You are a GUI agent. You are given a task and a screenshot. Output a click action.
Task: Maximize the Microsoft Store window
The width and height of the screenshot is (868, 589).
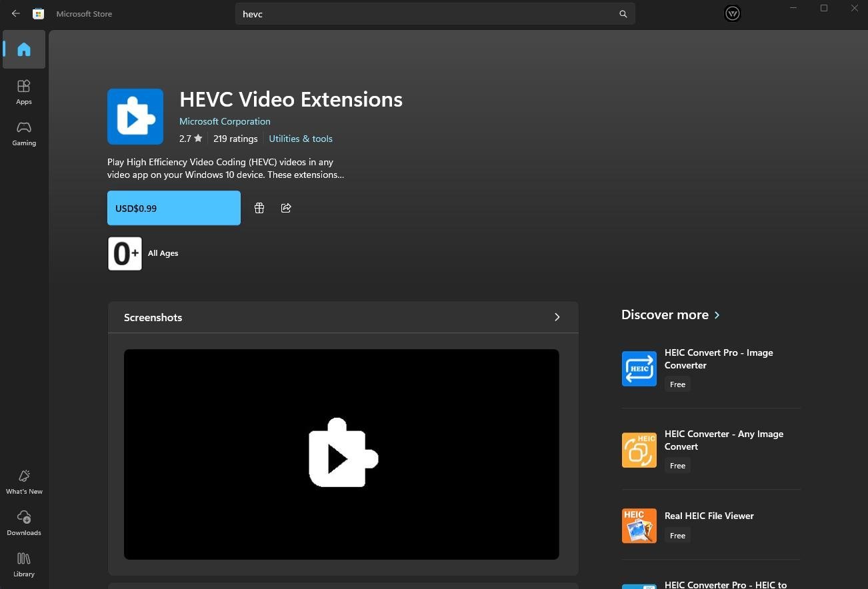click(824, 8)
